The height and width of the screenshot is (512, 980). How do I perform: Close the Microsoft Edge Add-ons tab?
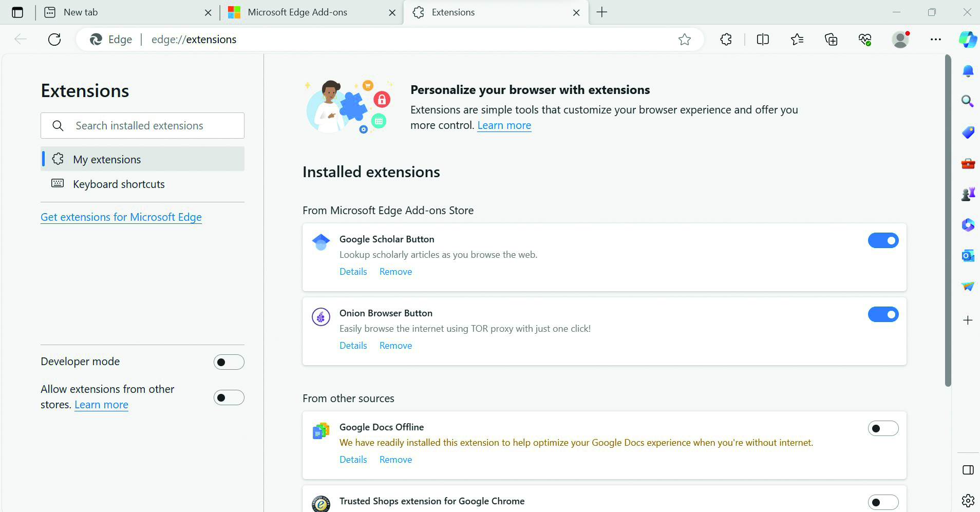(x=392, y=13)
